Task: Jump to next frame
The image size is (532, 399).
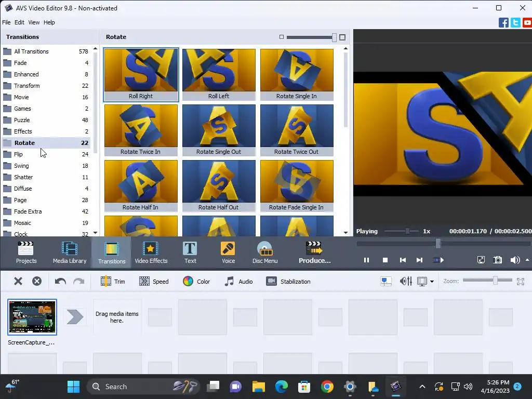Action: coord(419,260)
